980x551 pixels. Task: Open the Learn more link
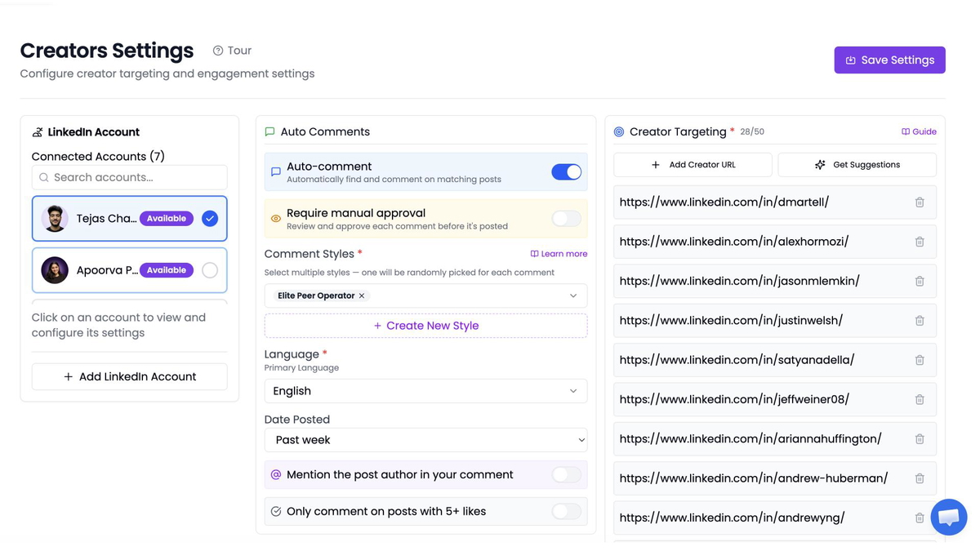(559, 254)
